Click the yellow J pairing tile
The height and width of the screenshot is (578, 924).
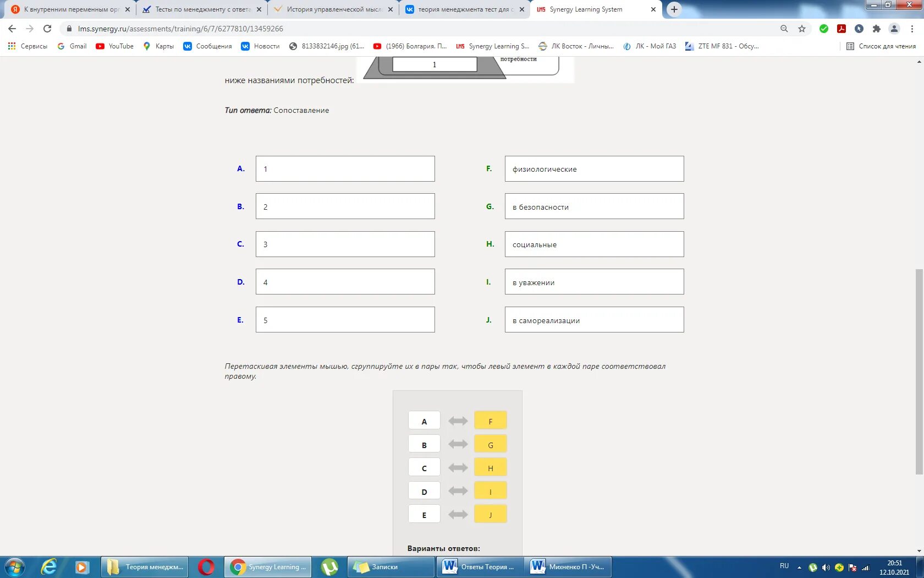(x=490, y=514)
